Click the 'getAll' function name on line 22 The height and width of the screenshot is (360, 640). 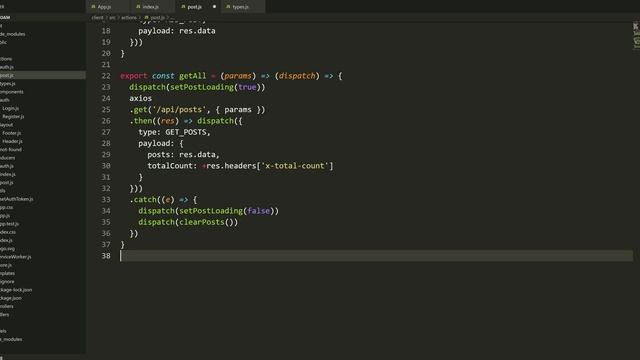[193, 76]
